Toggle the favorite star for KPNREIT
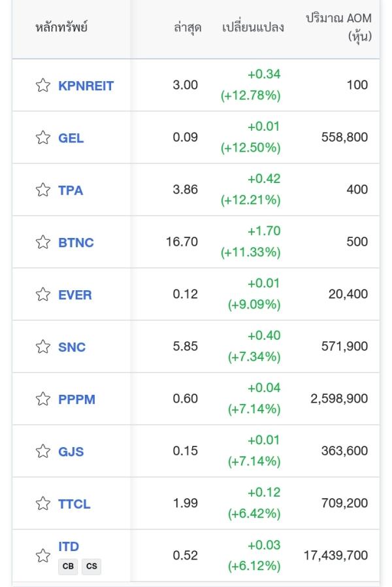Screen dimensions: 392x587 click(43, 85)
